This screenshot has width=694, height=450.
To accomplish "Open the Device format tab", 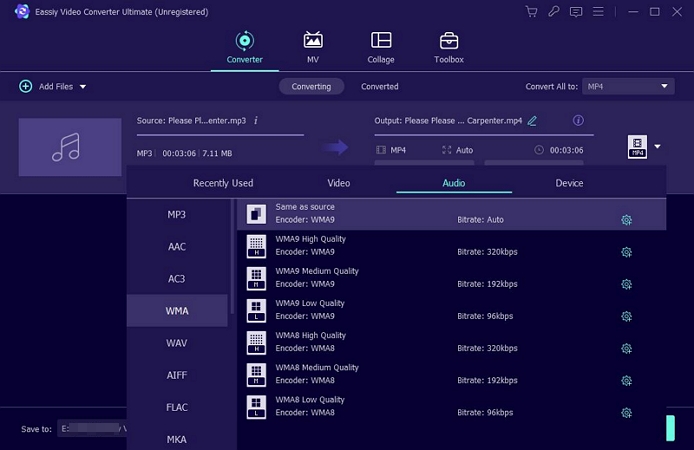I will 569,183.
